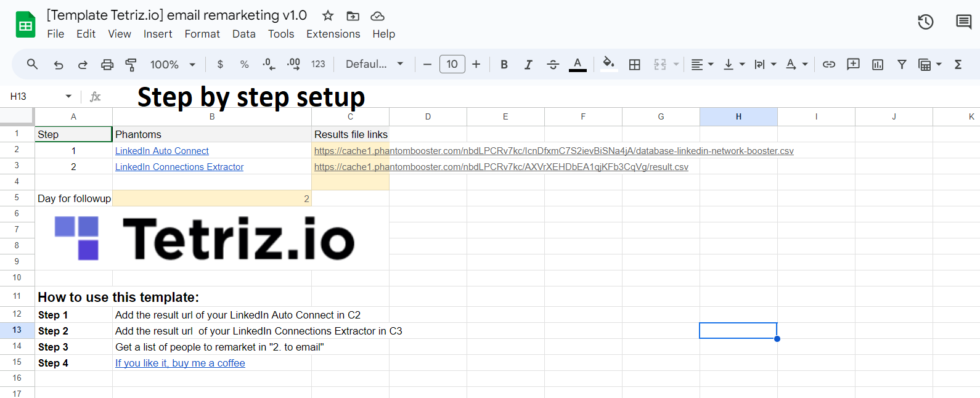The width and height of the screenshot is (980, 398).
Task: Open borders menu
Action: [x=634, y=64]
